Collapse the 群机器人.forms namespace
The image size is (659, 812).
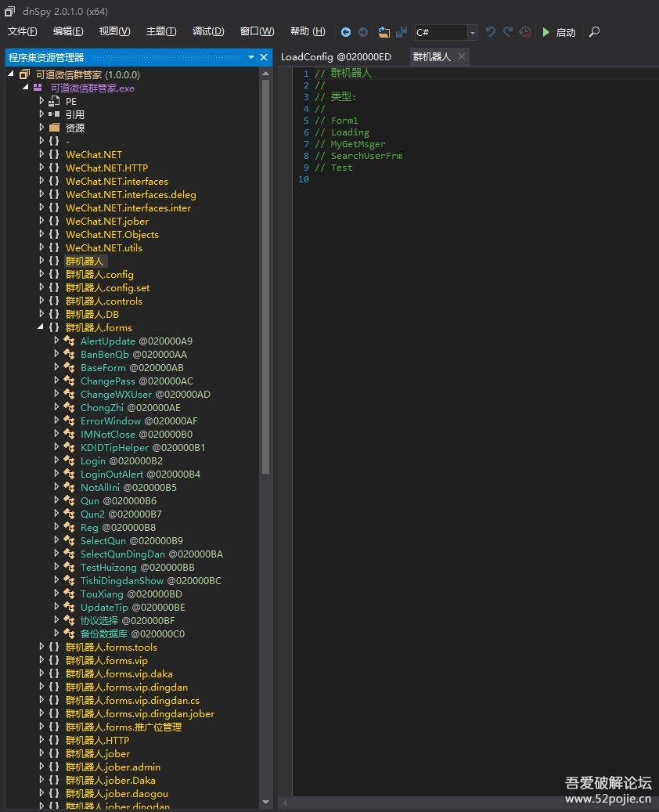coord(41,327)
